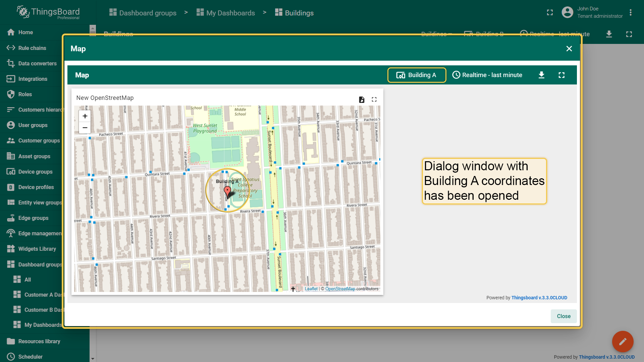The height and width of the screenshot is (362, 644).
Task: Export the background Buildings dashboard
Action: click(x=609, y=34)
